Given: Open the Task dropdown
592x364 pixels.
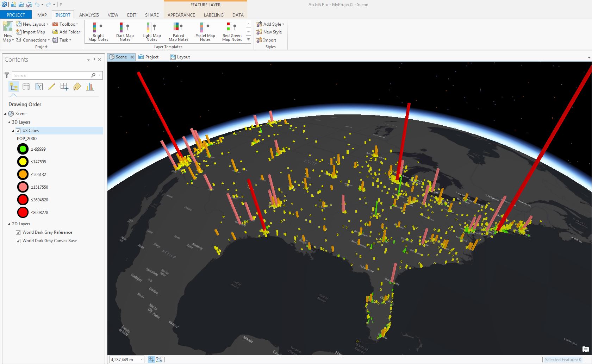Looking at the screenshot, I should (x=62, y=40).
